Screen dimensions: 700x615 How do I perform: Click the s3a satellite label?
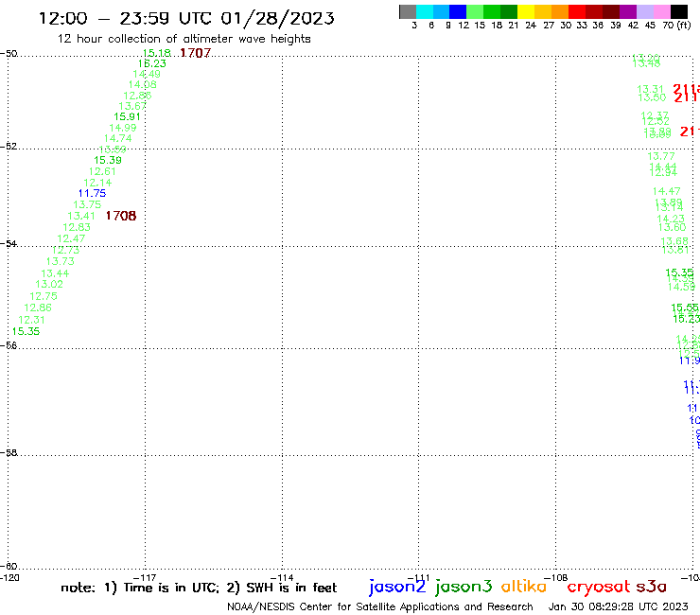coord(652,587)
